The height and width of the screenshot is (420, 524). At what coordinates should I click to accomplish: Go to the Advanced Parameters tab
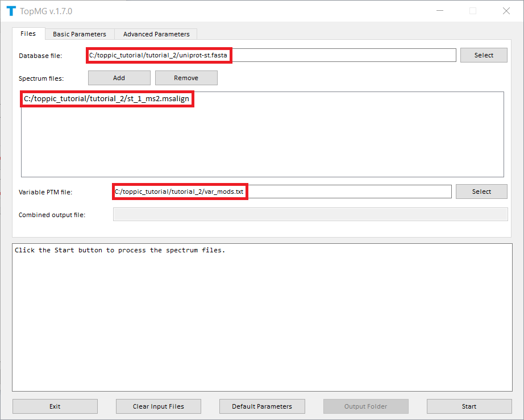click(156, 34)
